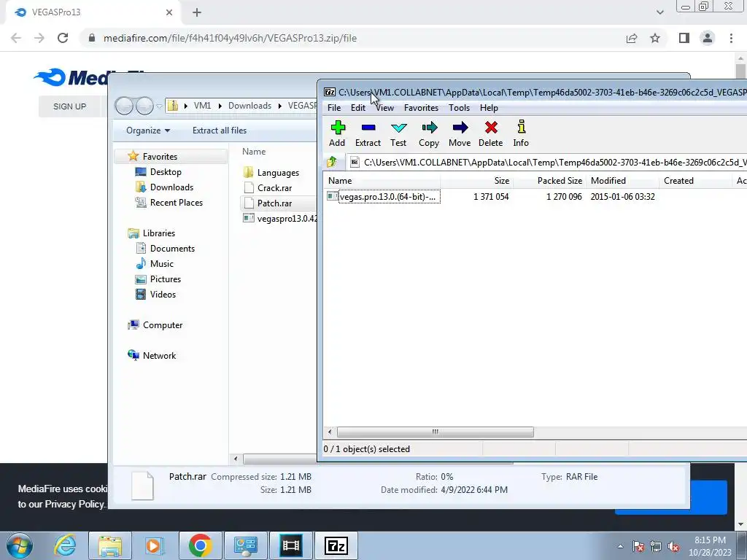This screenshot has height=560, width=747.
Task: Expand arrow after VM1 in breadcrumb
Action: (220, 106)
